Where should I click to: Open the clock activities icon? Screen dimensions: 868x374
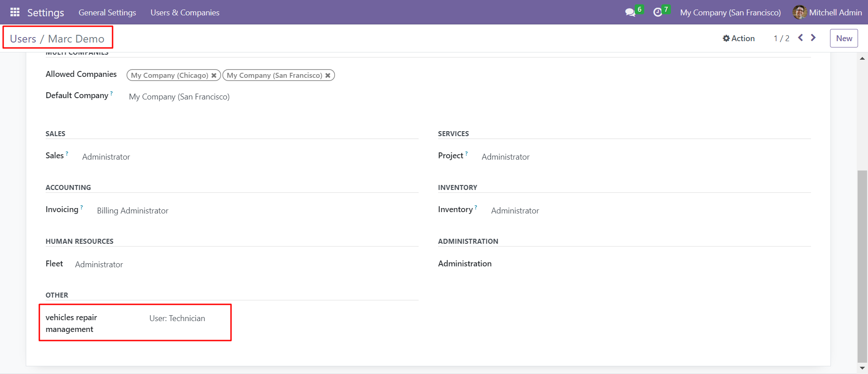coord(657,13)
